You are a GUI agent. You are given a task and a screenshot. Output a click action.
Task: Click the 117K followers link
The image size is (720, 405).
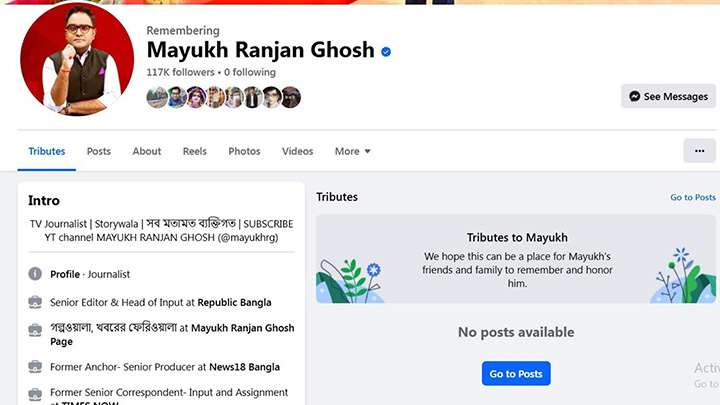click(180, 73)
